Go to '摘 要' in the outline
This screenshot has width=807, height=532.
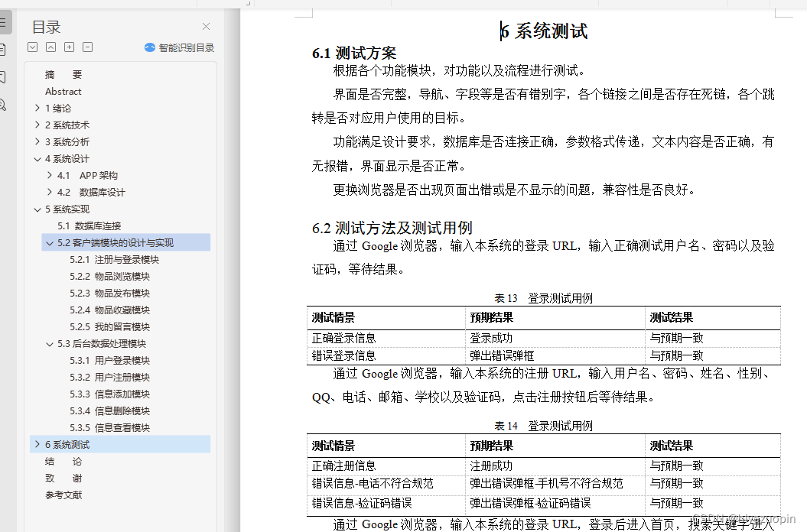coord(63,75)
